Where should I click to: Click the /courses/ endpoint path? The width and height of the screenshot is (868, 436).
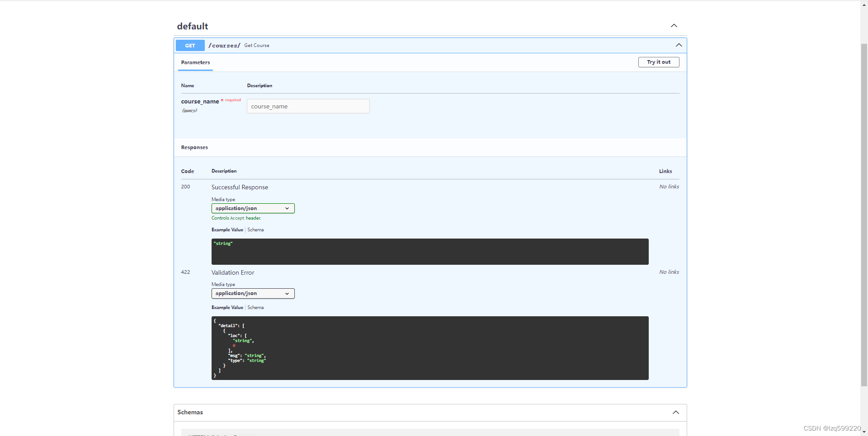(224, 46)
